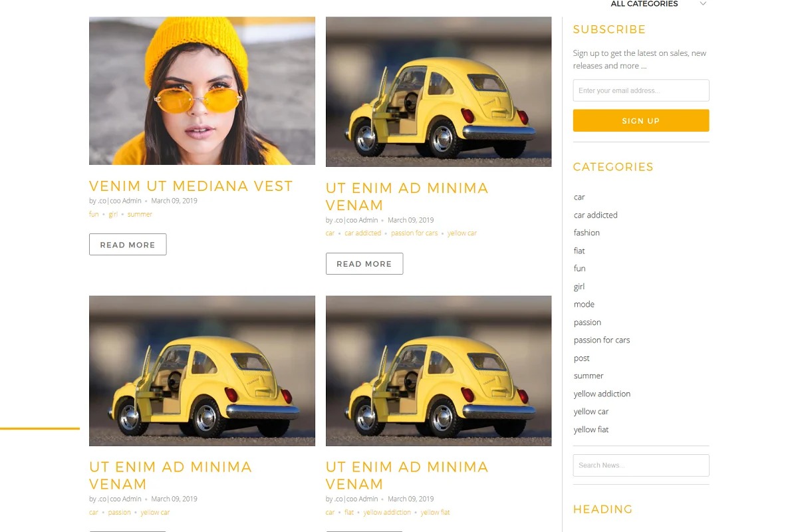This screenshot has height=532, width=798.
Task: Click Read More below the passion for cars tag
Action: tap(364, 264)
